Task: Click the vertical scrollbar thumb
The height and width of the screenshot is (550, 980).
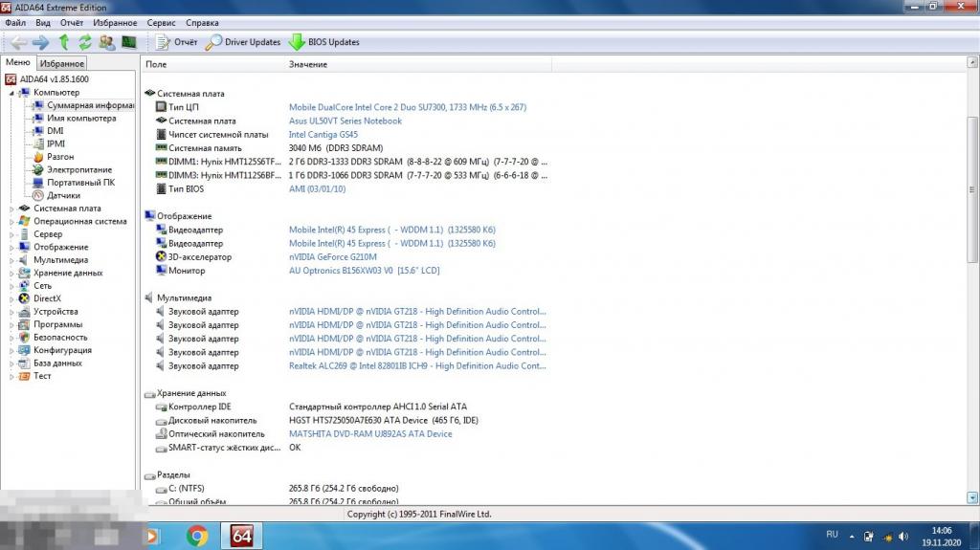Action: click(972, 189)
